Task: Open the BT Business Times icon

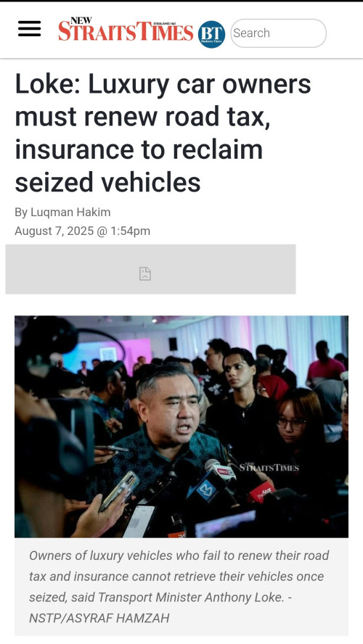Action: [x=211, y=34]
